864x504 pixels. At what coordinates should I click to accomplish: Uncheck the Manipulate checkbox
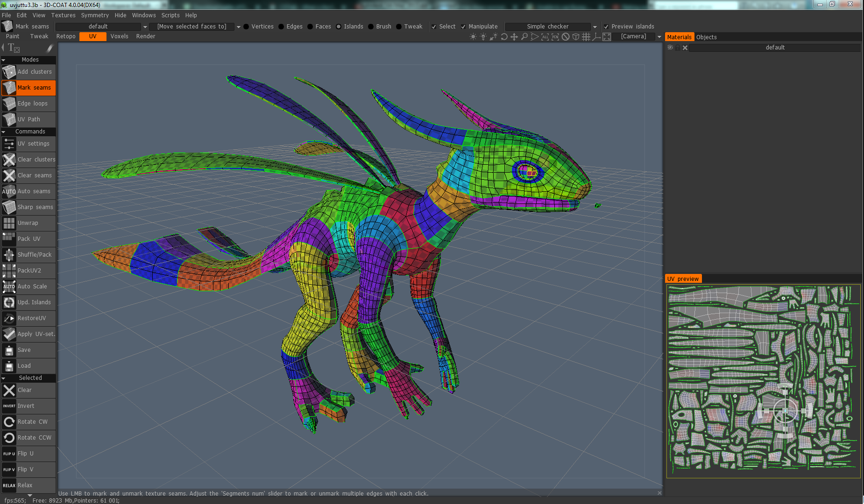[463, 27]
